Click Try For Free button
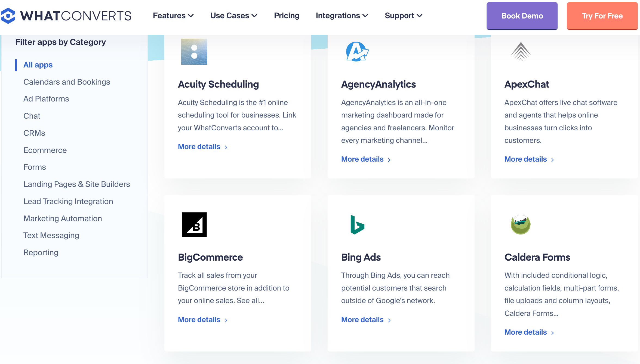Image resolution: width=640 pixels, height=364 pixels. coord(603,16)
